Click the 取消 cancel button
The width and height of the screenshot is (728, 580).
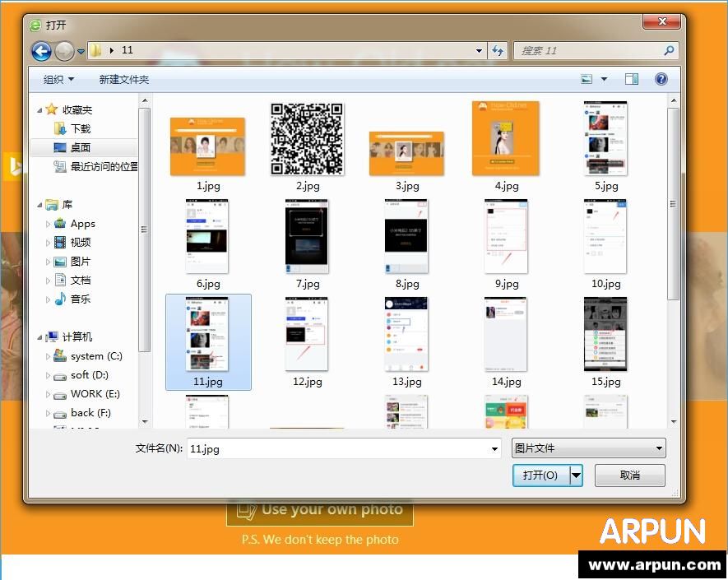click(x=629, y=475)
